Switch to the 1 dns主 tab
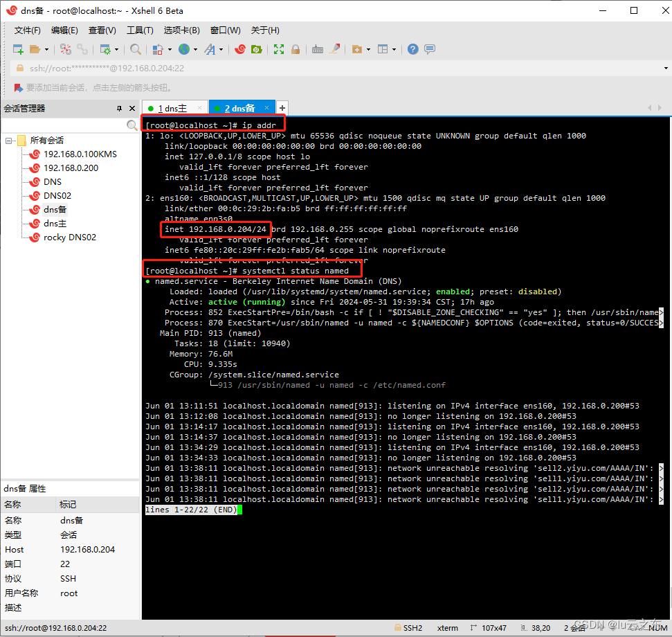The height and width of the screenshot is (637, 672). pyautogui.click(x=174, y=108)
